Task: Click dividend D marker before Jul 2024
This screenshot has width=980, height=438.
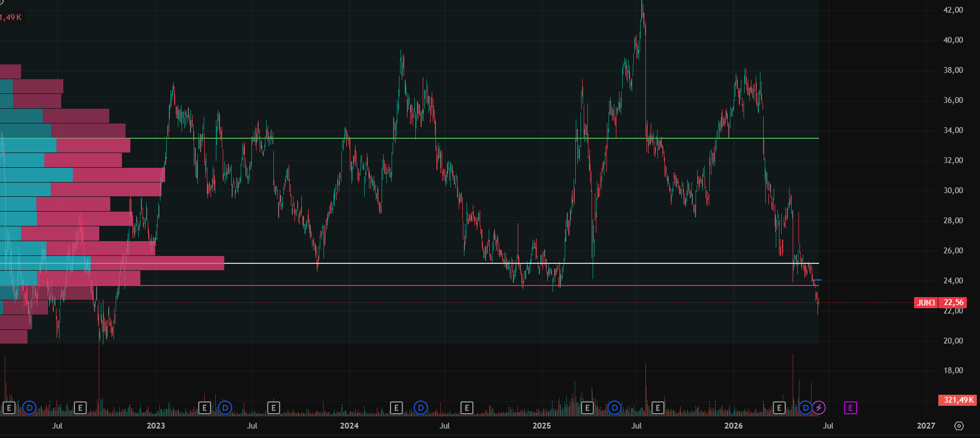Action: (421, 408)
